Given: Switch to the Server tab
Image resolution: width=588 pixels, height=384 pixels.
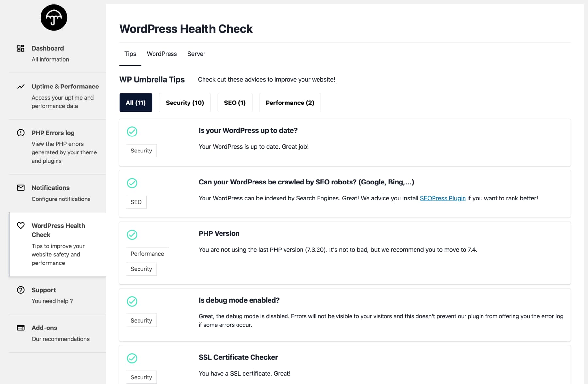Looking at the screenshot, I should 196,54.
